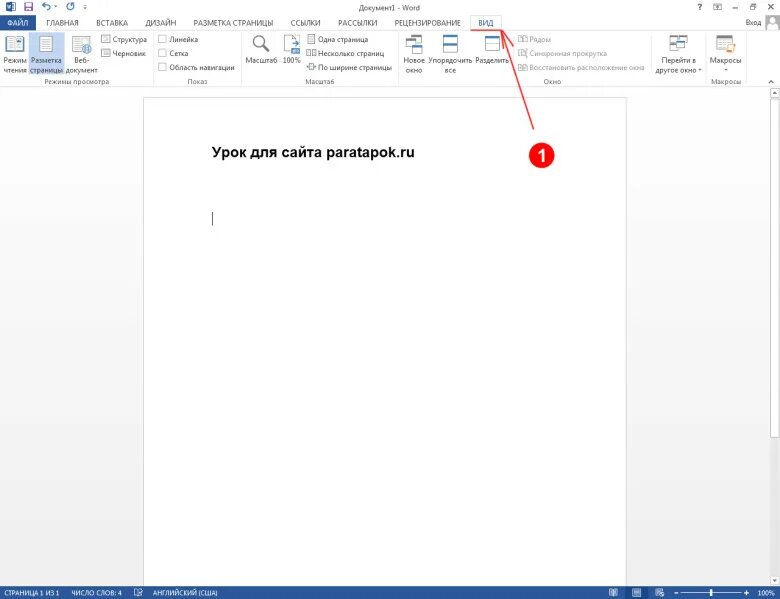The height and width of the screenshot is (599, 780).
Task: Open the Home tab (ГЛАВНАЯ)
Action: click(x=62, y=23)
